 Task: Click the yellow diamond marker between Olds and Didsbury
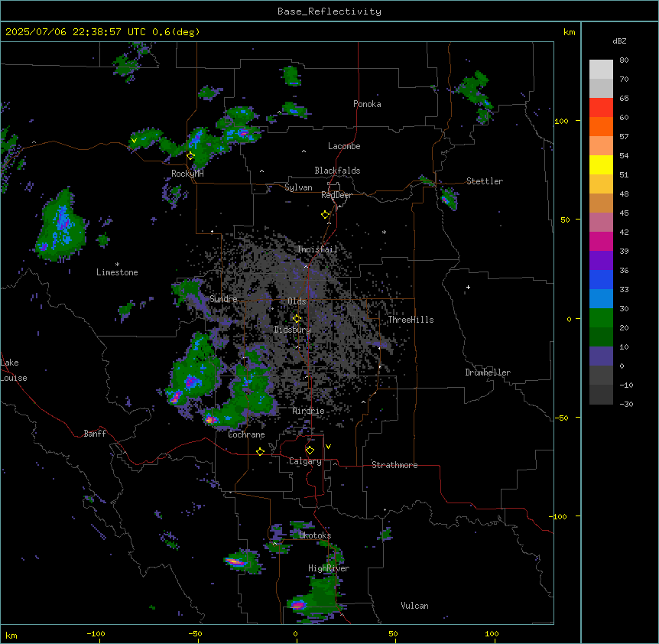click(297, 319)
